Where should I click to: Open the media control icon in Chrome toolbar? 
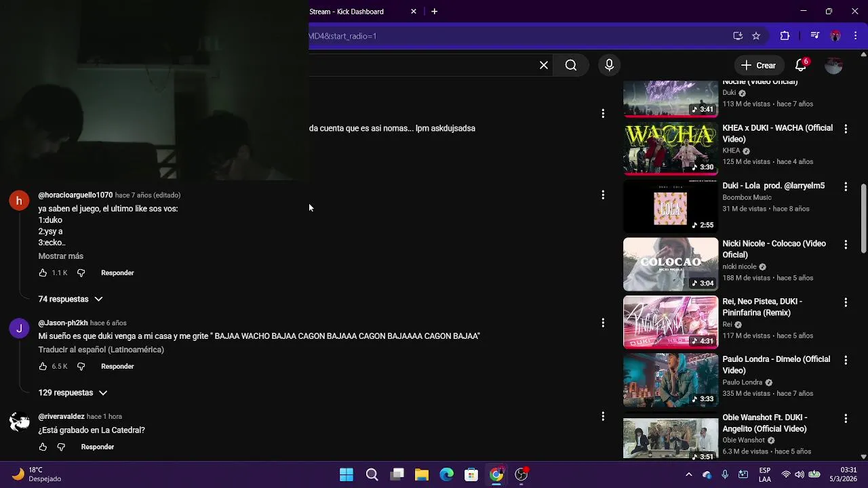tap(815, 36)
